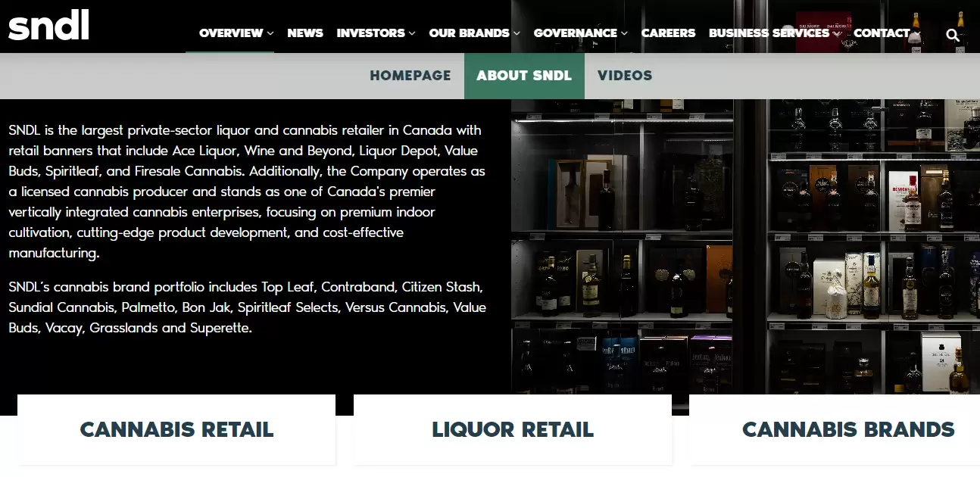Expand the Business Services chevron

pyautogui.click(x=836, y=33)
